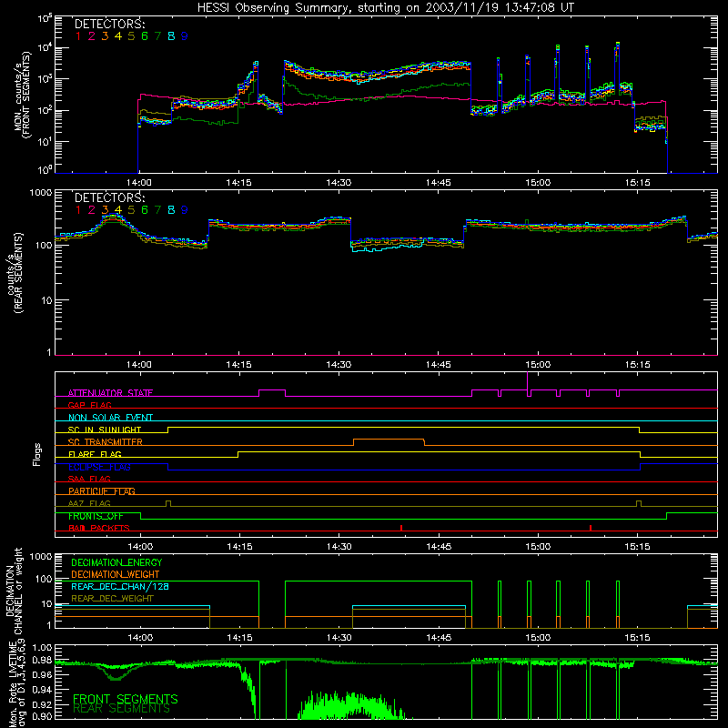Select the SC_IN_SUNLIGHT flag label
The height and width of the screenshot is (728, 728).
(x=105, y=430)
